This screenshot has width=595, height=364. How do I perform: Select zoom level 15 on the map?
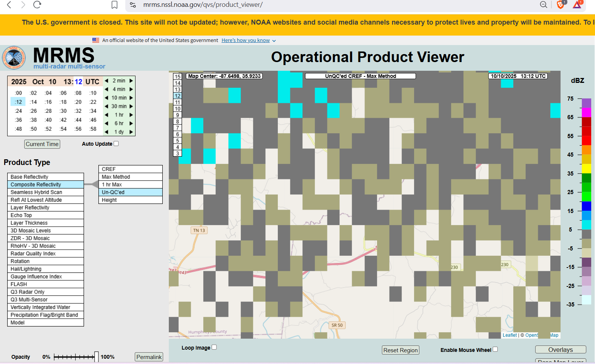coord(178,77)
